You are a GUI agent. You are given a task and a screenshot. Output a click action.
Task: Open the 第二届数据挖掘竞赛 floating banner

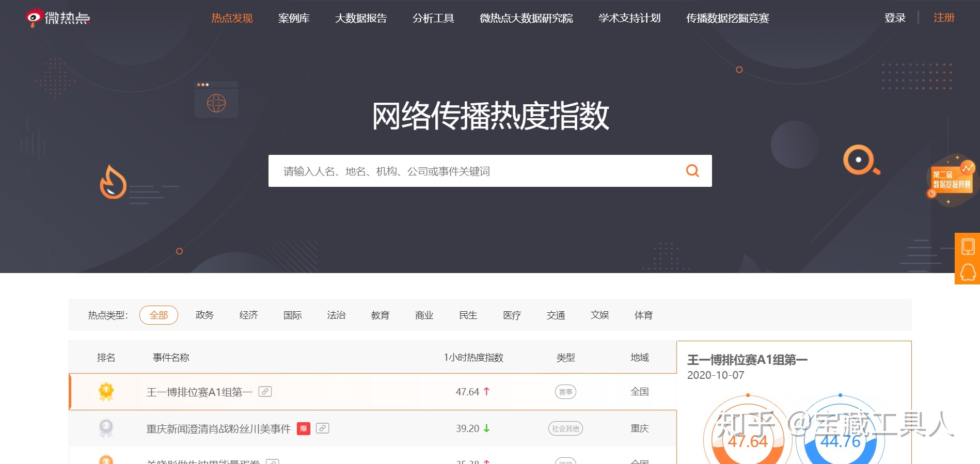[951, 180]
